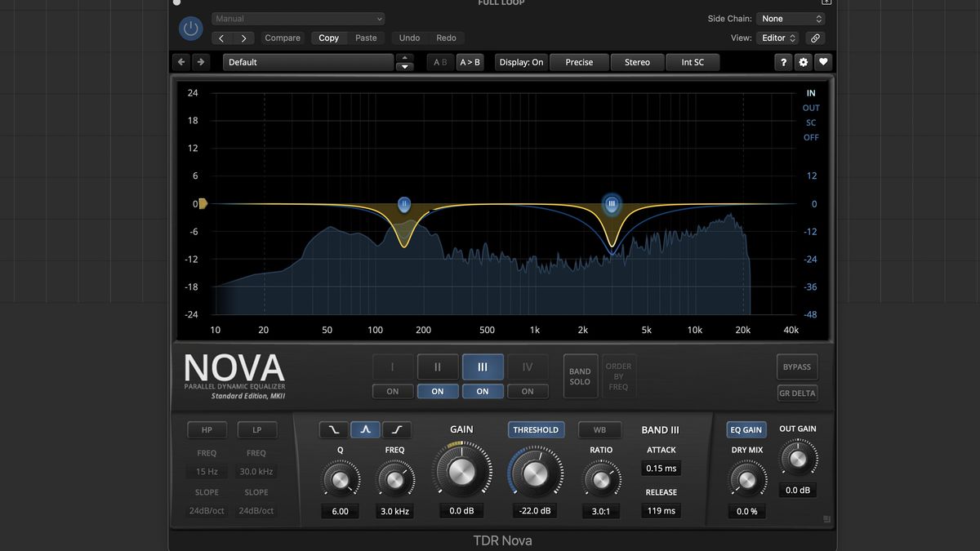
Task: Open the help panel via question mark icon
Action: pyautogui.click(x=783, y=61)
